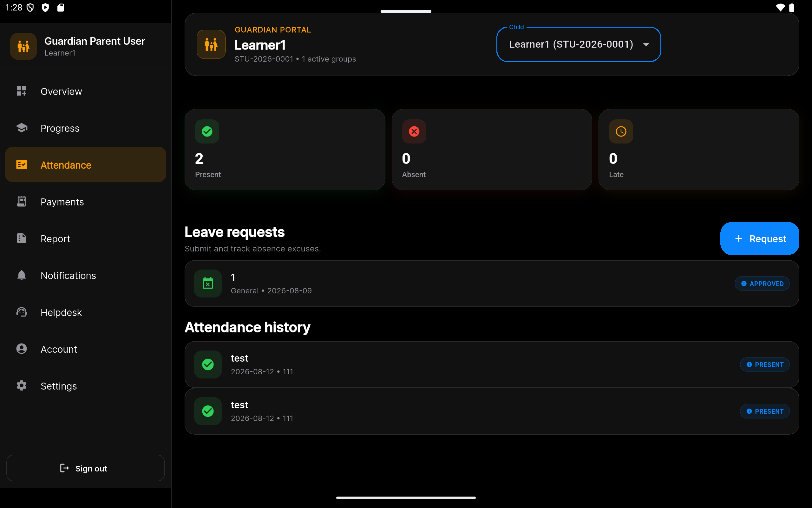This screenshot has width=812, height=508.
Task: Open the Report page
Action: pyautogui.click(x=86, y=238)
